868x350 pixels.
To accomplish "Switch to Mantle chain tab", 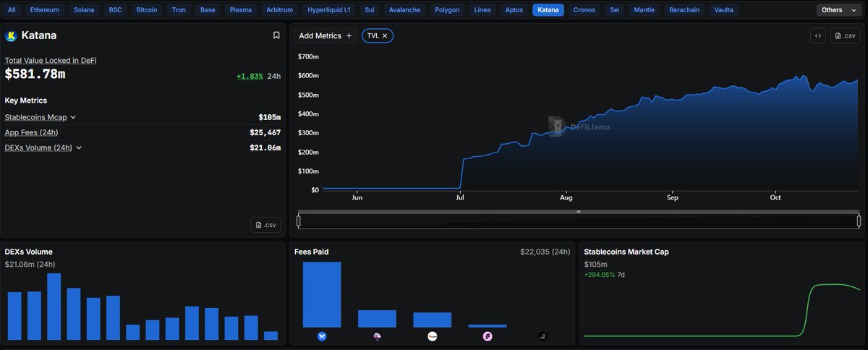I will 644,10.
